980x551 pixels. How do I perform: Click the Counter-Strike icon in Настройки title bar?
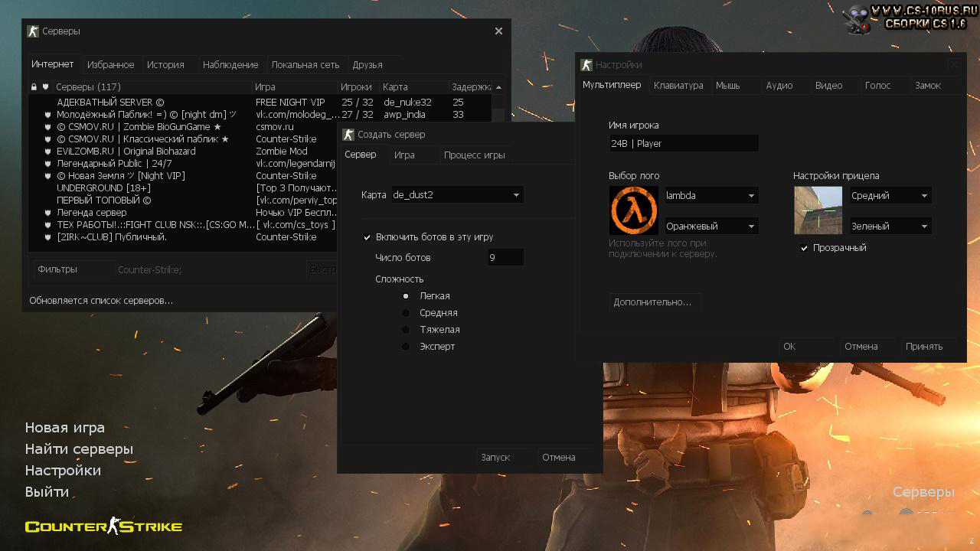pos(586,65)
